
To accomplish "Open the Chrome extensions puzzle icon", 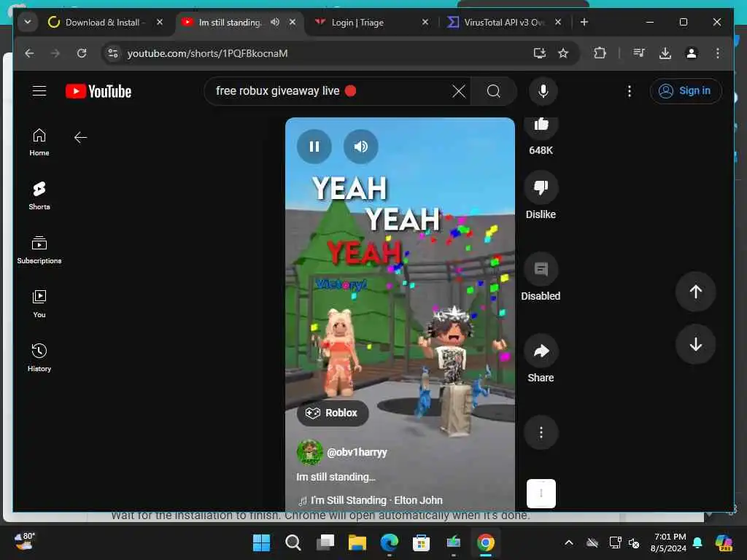I will click(600, 53).
